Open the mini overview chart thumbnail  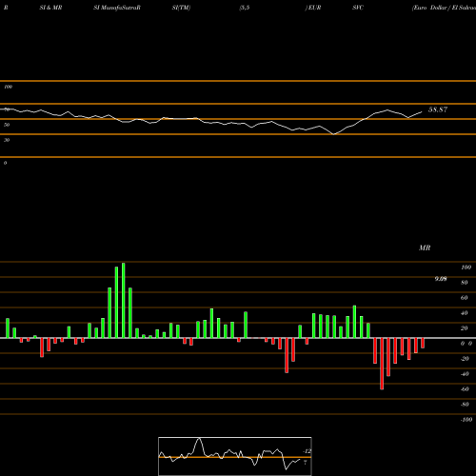coord(235,456)
